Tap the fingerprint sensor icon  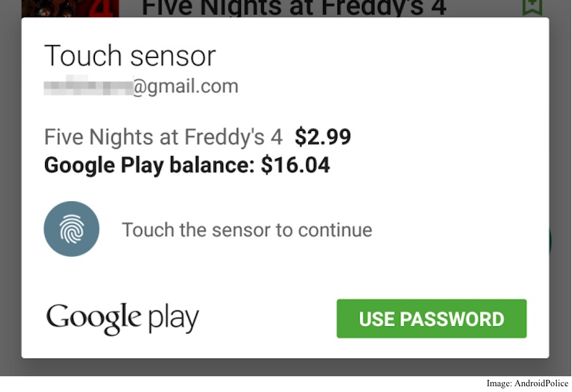pos(71,230)
